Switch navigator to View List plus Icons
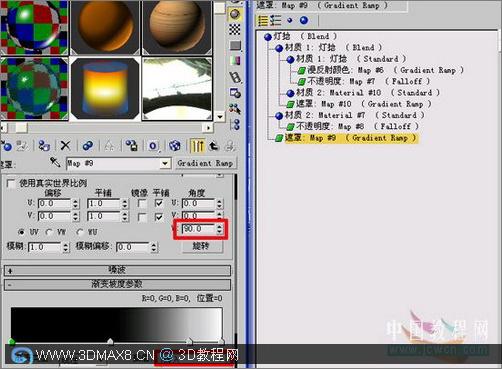Viewport: 502px width, 369px height. (x=275, y=21)
